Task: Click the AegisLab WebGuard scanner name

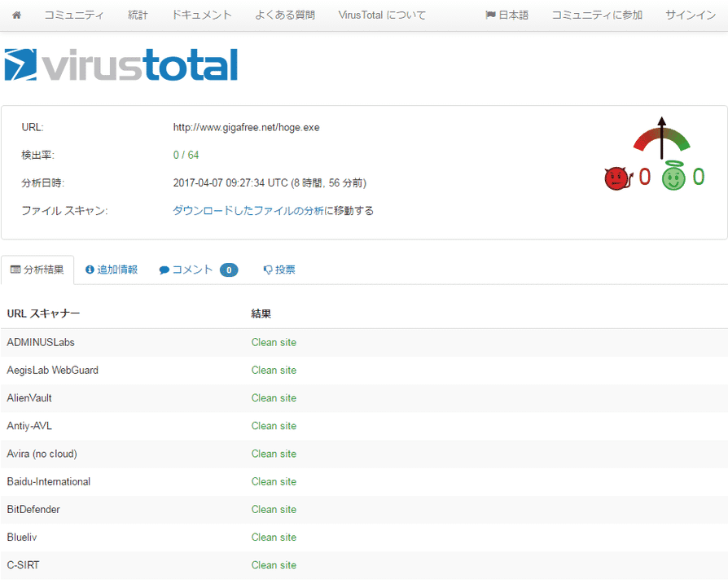Action: point(53,371)
